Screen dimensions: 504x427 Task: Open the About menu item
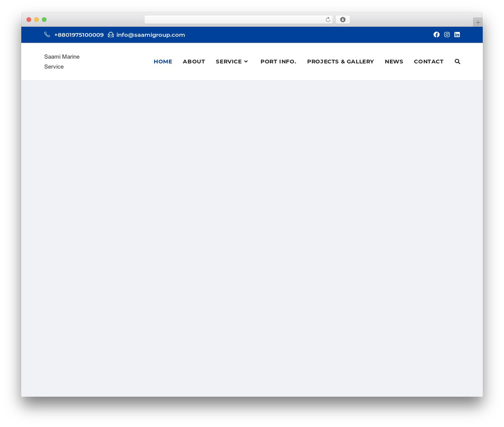click(x=194, y=61)
